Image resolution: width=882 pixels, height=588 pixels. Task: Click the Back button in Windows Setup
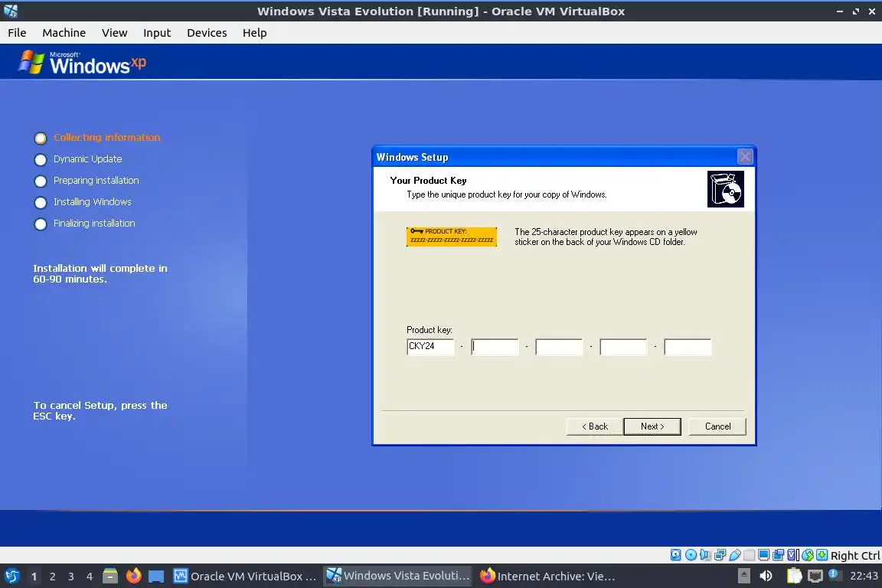pos(595,426)
